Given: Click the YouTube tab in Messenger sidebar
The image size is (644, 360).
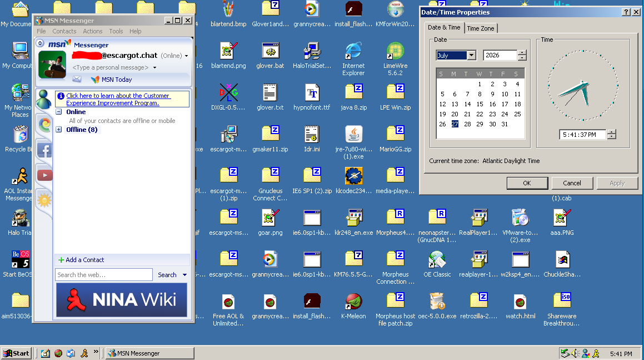Looking at the screenshot, I should pyautogui.click(x=45, y=175).
